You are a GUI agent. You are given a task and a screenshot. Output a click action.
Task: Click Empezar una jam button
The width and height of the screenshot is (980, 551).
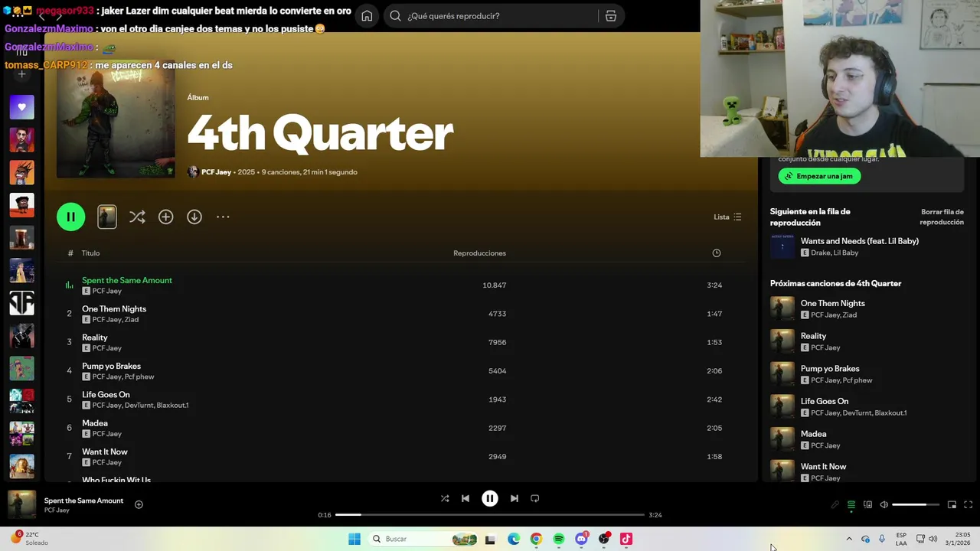click(819, 176)
